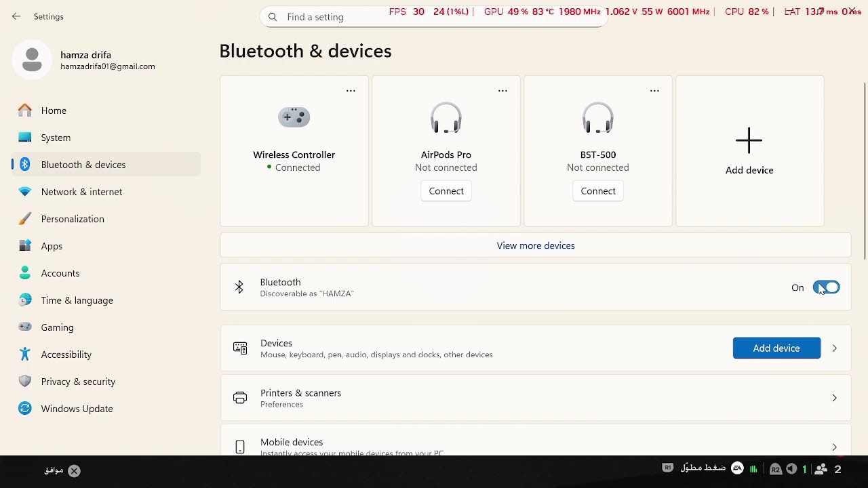Click the R1 button icon in overlay
The height and width of the screenshot is (488, 868).
[668, 468]
